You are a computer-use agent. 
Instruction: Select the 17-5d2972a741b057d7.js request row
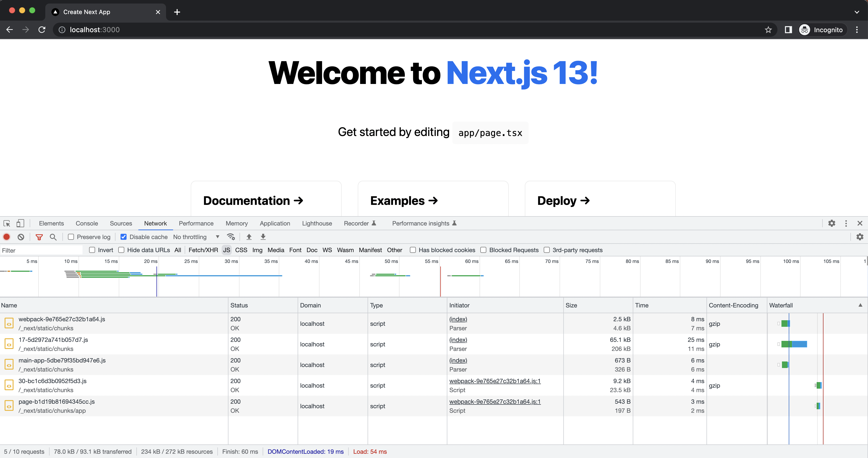[x=434, y=344]
